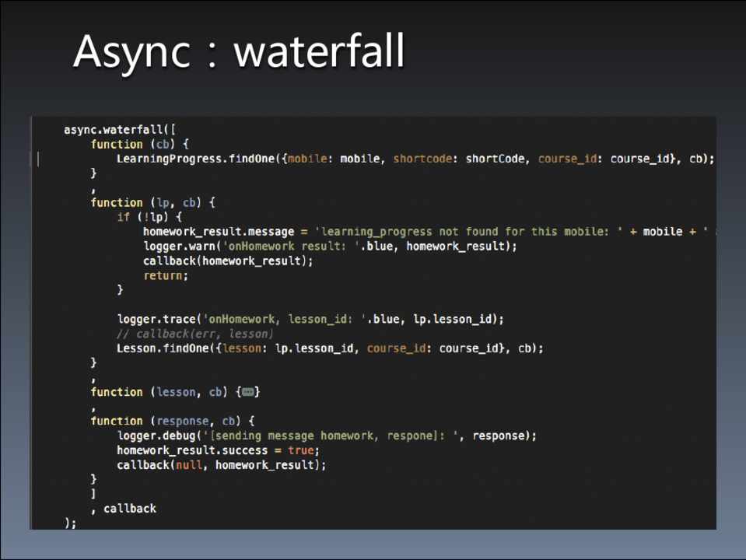The height and width of the screenshot is (560, 746).
Task: Click the logger.trace statement
Action: pos(310,319)
